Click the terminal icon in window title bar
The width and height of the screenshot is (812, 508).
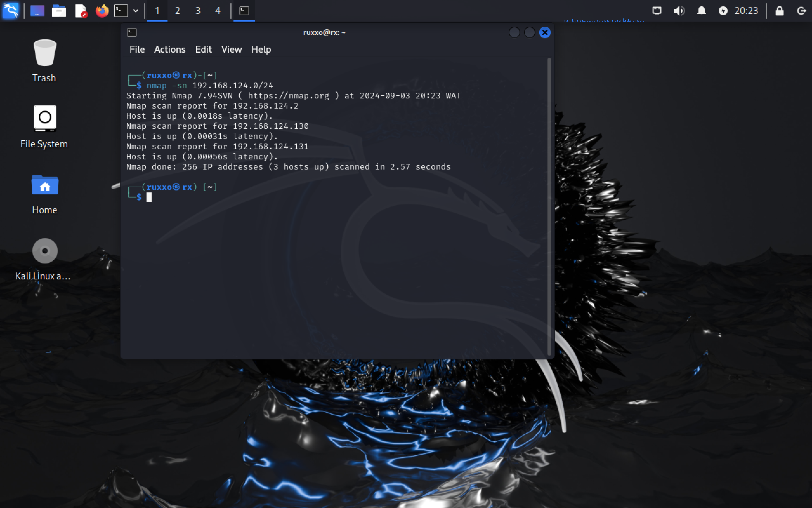[x=132, y=32]
